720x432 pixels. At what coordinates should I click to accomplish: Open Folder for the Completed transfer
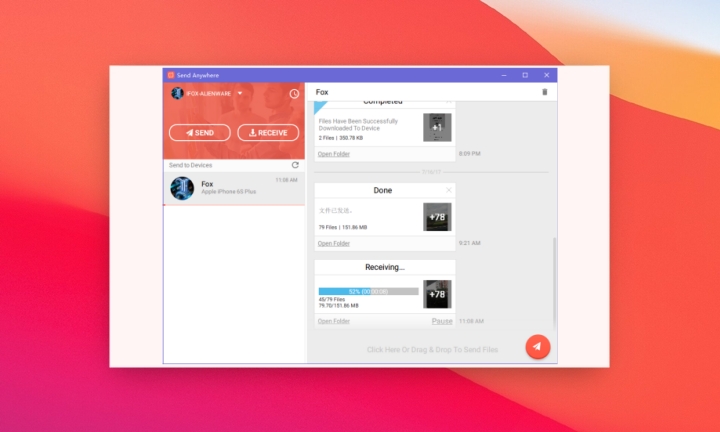point(334,154)
